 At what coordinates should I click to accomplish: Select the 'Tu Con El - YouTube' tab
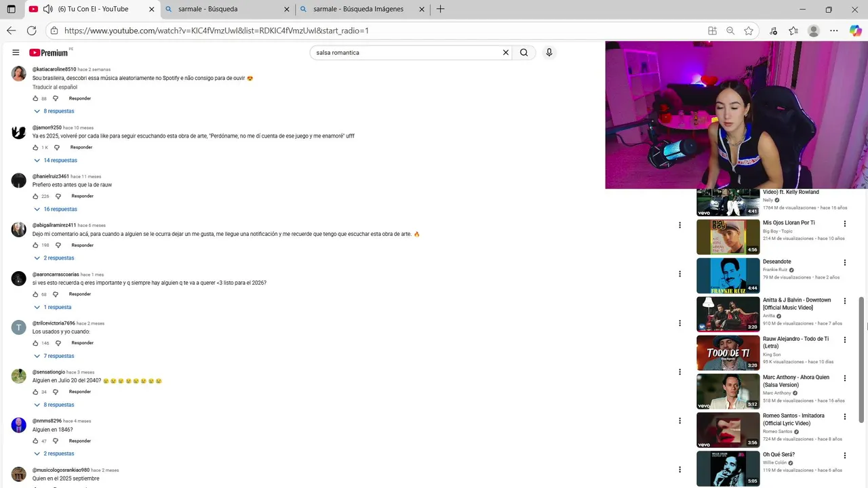tap(90, 9)
